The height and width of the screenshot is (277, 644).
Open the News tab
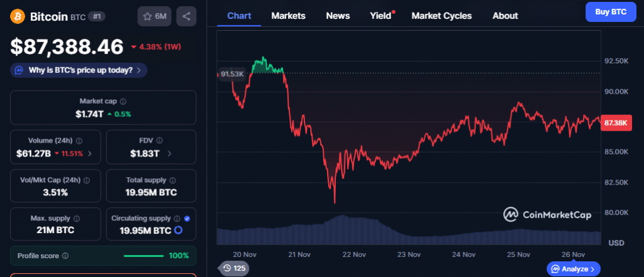(x=338, y=16)
